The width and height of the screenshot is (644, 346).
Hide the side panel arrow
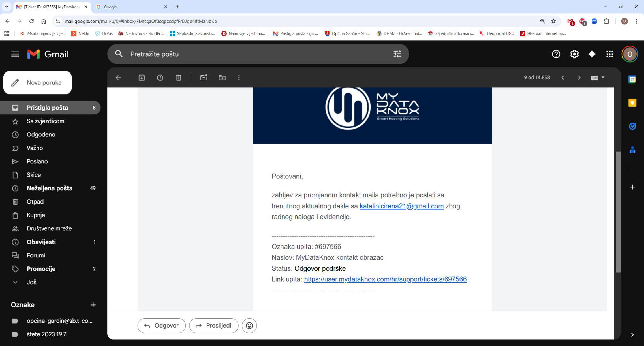click(632, 335)
